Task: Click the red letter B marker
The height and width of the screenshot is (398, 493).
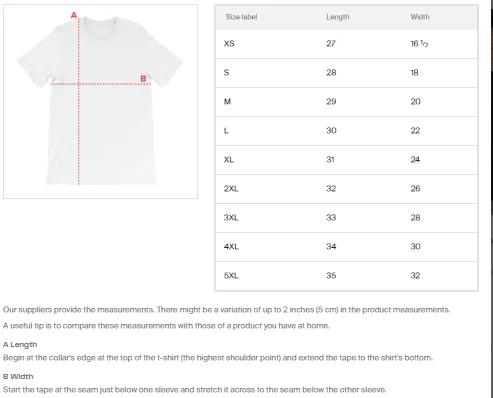Action: (143, 79)
